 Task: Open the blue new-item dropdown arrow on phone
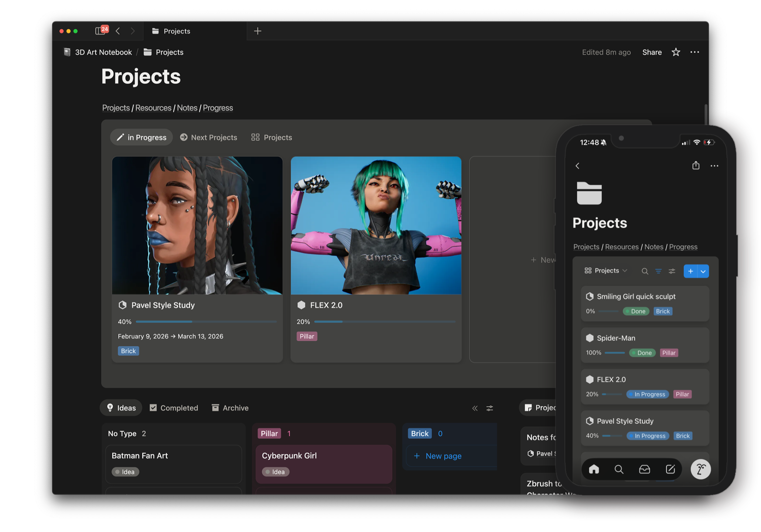[703, 271]
